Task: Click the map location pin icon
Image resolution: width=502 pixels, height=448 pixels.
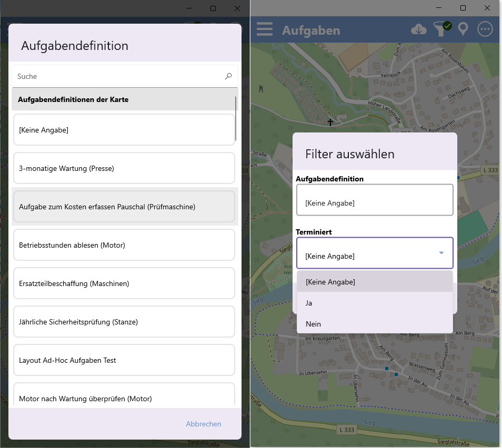Action: click(463, 29)
